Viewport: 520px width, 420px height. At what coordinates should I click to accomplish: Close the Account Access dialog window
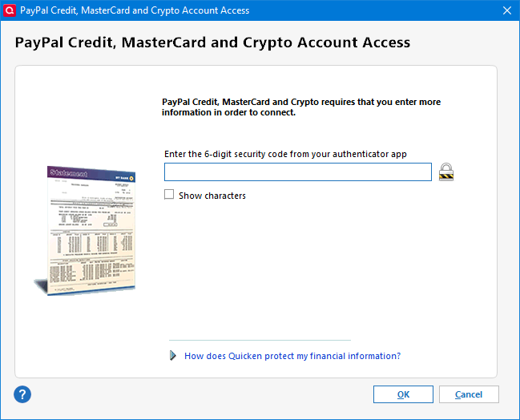(507, 10)
